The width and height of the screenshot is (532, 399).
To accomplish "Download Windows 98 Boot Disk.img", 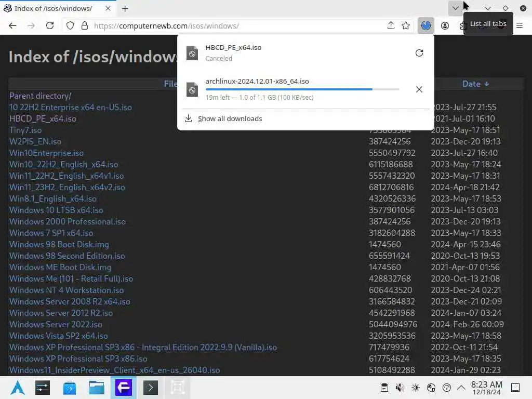I will click(x=59, y=244).
